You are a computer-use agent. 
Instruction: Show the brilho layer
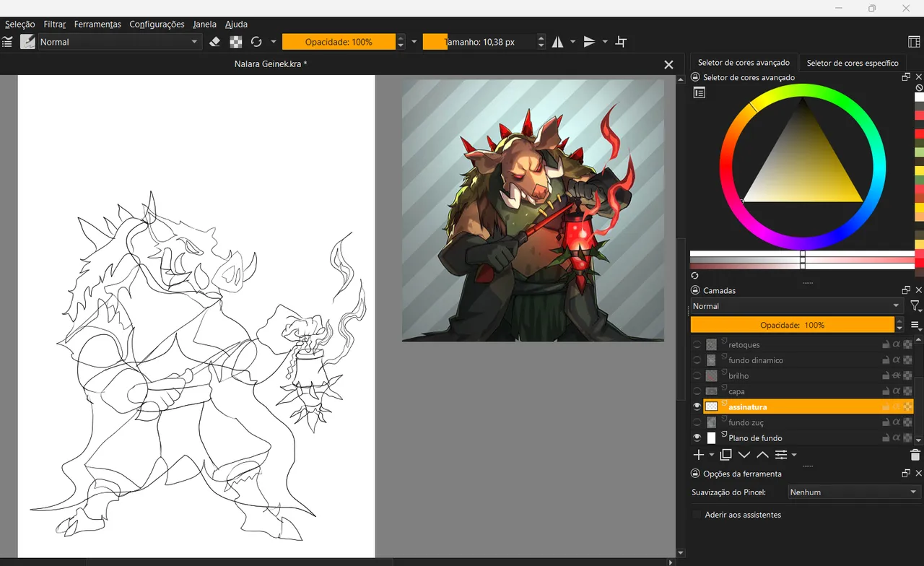pyautogui.click(x=697, y=376)
